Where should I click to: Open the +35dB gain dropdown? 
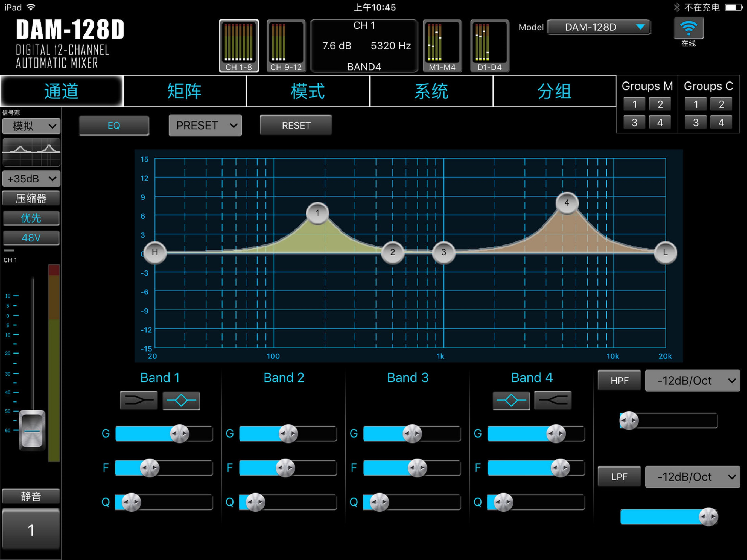(31, 179)
